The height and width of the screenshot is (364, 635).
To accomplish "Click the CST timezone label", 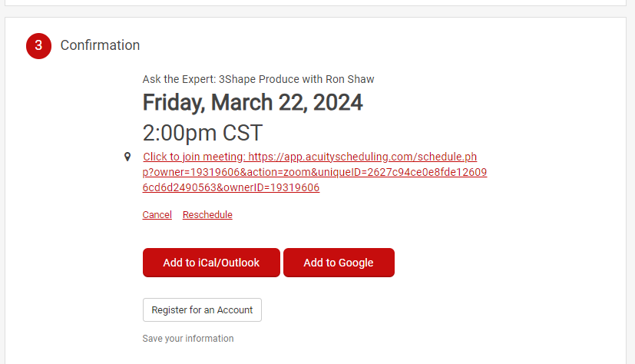I will point(243,132).
